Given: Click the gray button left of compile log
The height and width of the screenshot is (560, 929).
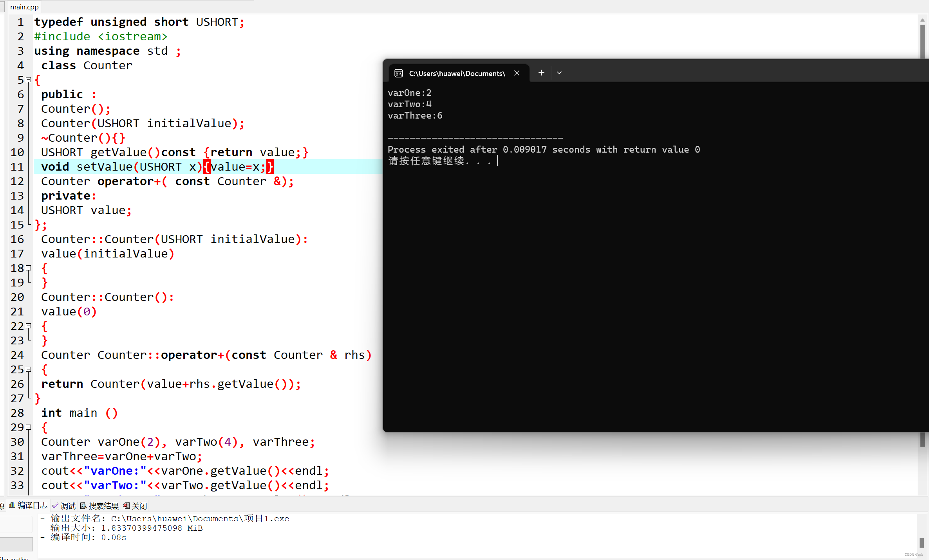Looking at the screenshot, I should (16, 544).
